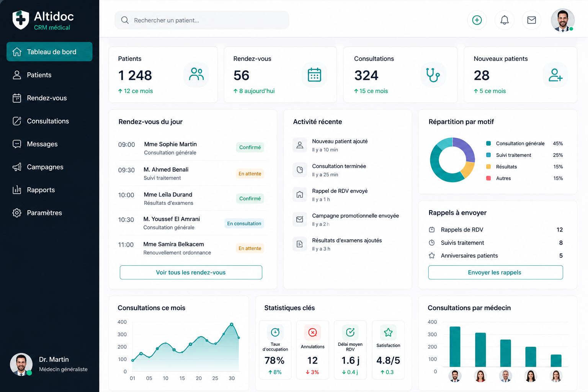Click Voir tous les rendez-vous button
Image resolution: width=588 pixels, height=392 pixels.
(x=191, y=273)
